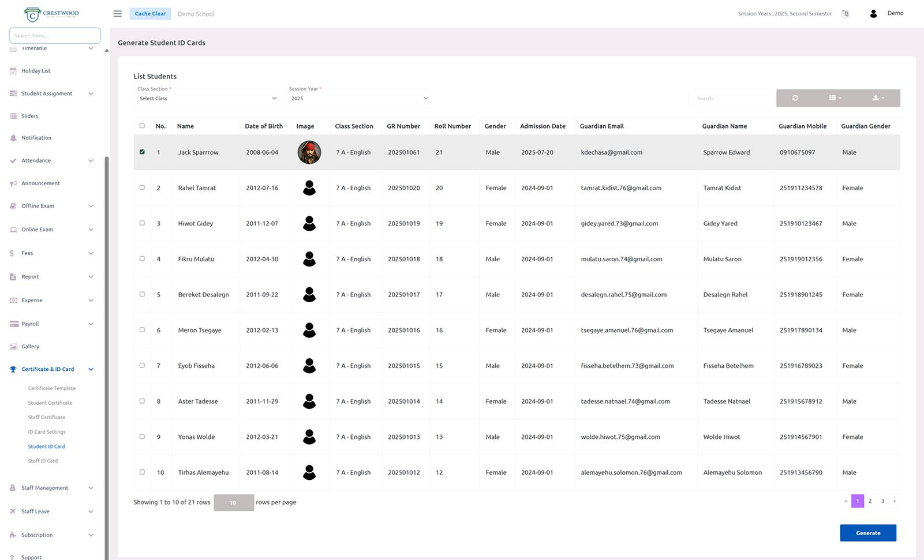Open the Class Section dropdown

coord(207,99)
